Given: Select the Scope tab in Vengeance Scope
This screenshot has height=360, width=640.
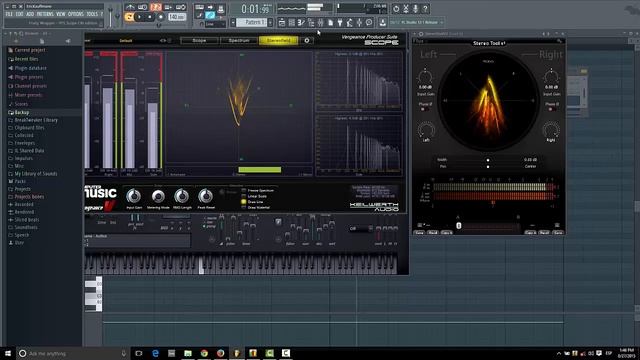Looking at the screenshot, I should click(x=199, y=40).
